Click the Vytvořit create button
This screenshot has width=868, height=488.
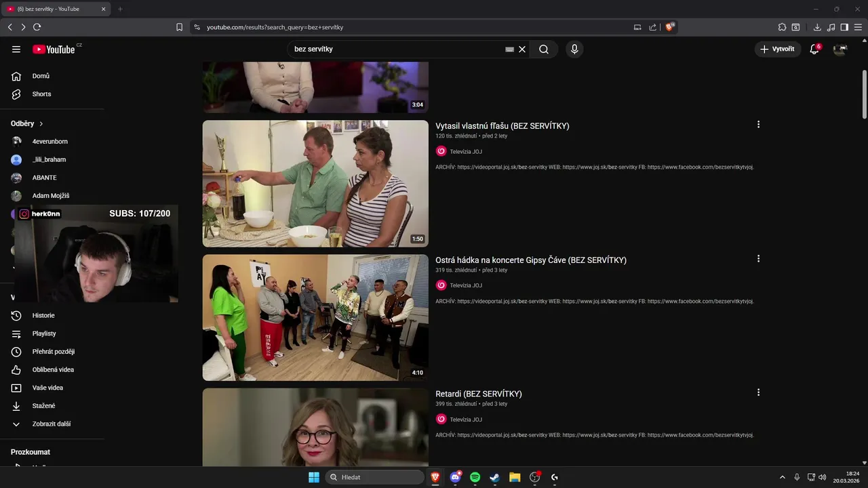[x=777, y=49]
